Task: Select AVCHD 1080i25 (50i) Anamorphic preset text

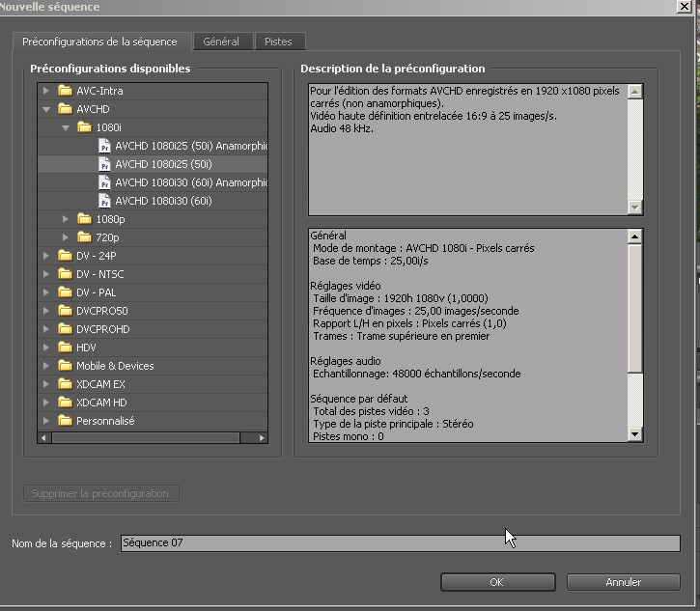Action: (x=191, y=146)
